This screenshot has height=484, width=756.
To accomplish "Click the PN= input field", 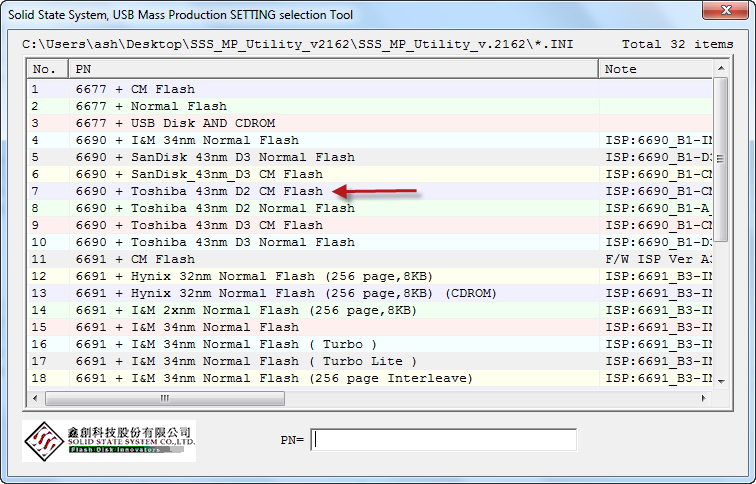I will [444, 440].
